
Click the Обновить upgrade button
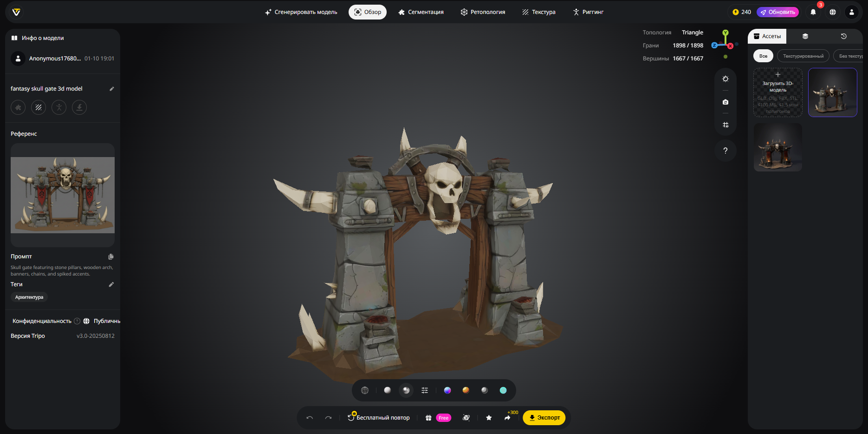[777, 12]
